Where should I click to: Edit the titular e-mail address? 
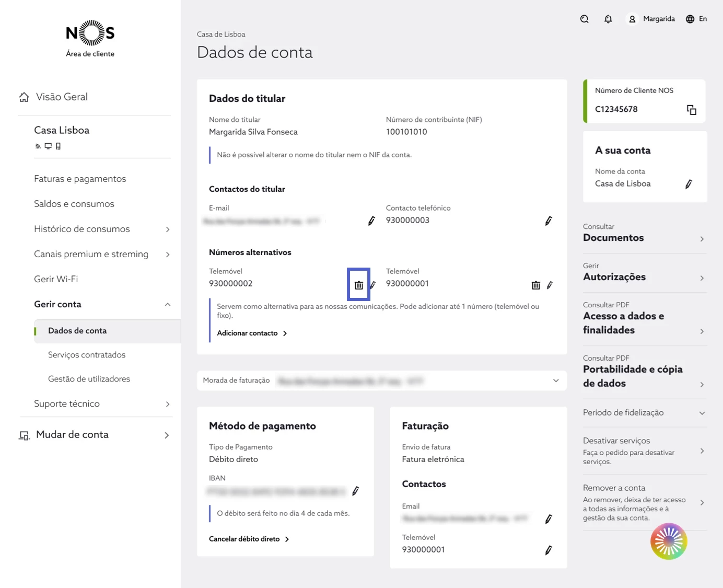click(x=371, y=221)
